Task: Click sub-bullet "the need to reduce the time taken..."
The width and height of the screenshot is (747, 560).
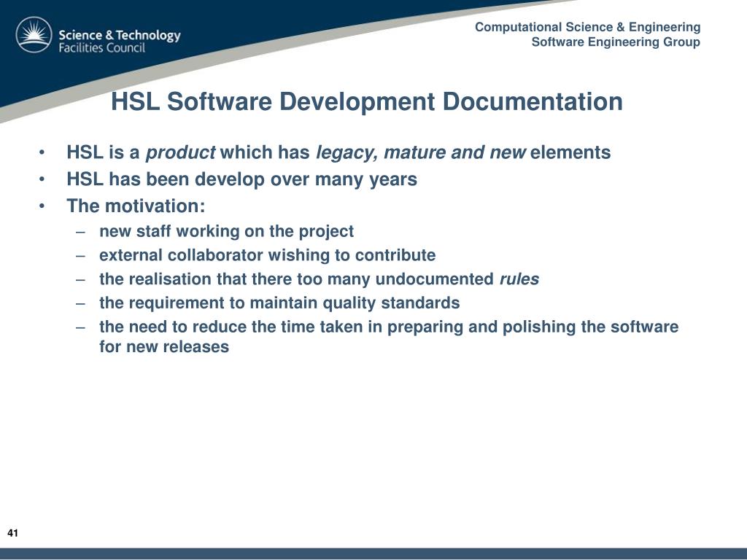Action: (389, 337)
